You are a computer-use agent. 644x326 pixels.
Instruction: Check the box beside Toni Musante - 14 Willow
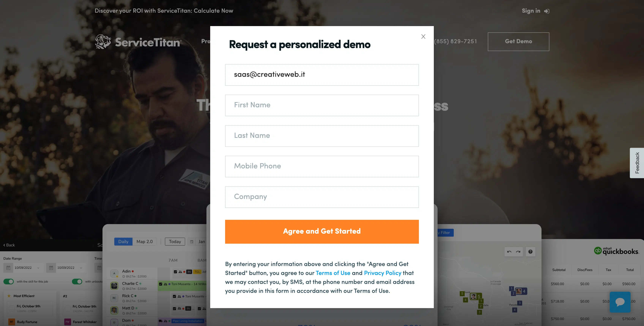[x=160, y=284]
